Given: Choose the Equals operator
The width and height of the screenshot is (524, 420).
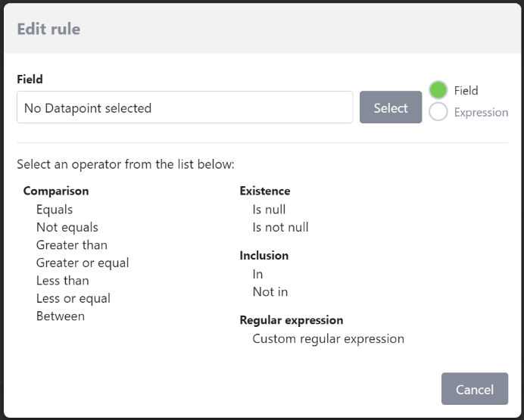Looking at the screenshot, I should pyautogui.click(x=55, y=210).
